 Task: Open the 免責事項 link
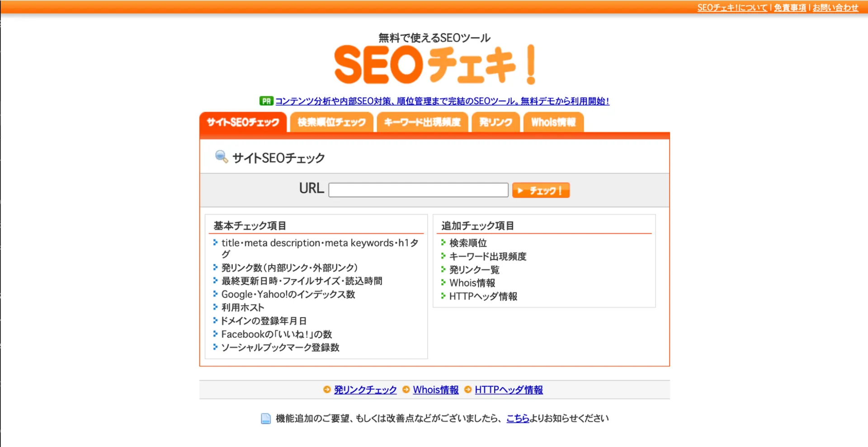coord(790,7)
